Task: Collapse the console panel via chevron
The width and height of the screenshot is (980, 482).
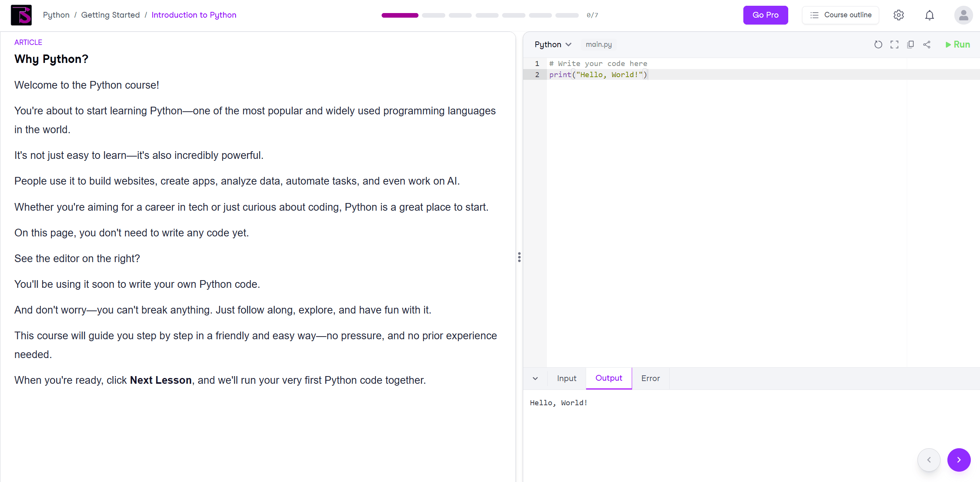Action: click(535, 378)
